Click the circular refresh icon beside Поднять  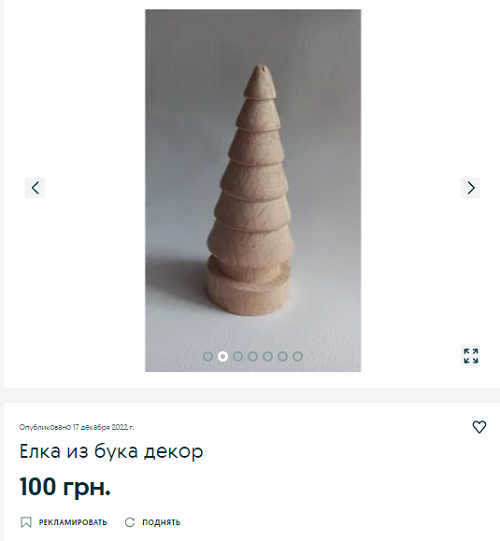point(130,522)
